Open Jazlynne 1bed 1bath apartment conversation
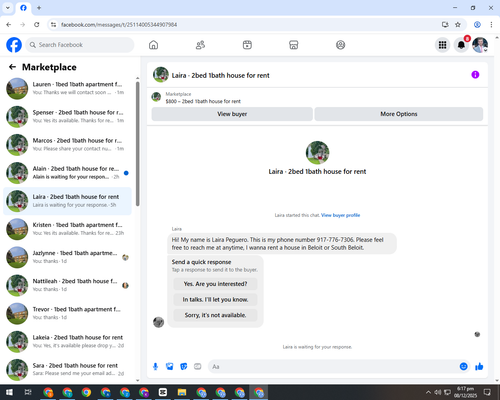The height and width of the screenshot is (400, 500). coord(67,257)
